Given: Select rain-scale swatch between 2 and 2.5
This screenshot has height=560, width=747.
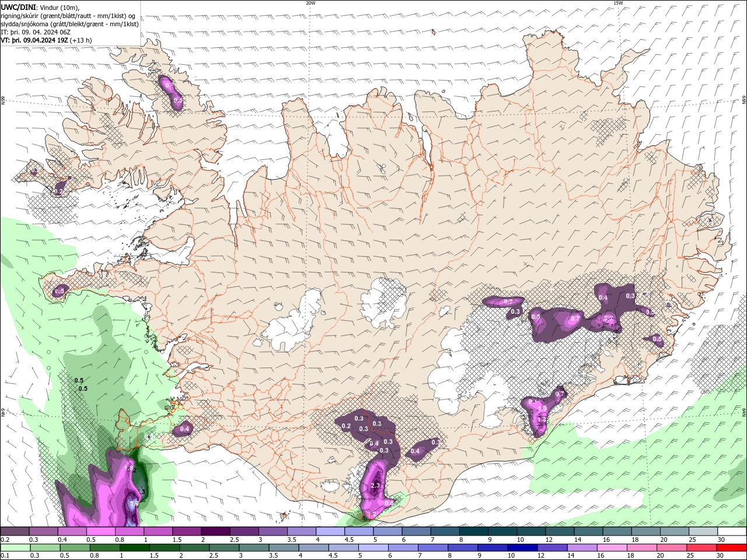Looking at the screenshot, I should point(194,548).
